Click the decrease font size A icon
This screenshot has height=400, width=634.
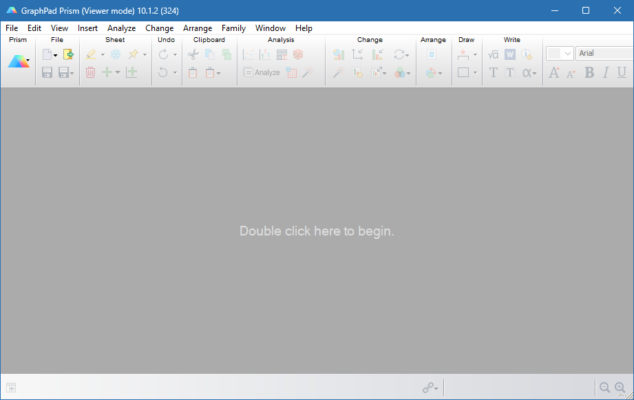[x=571, y=73]
